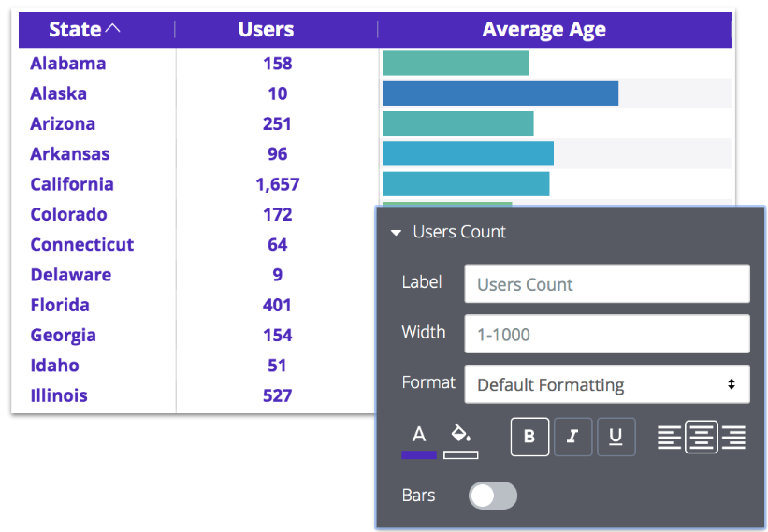Viewport: 768px width, 532px height.
Task: Open the text color picker
Action: point(419,434)
